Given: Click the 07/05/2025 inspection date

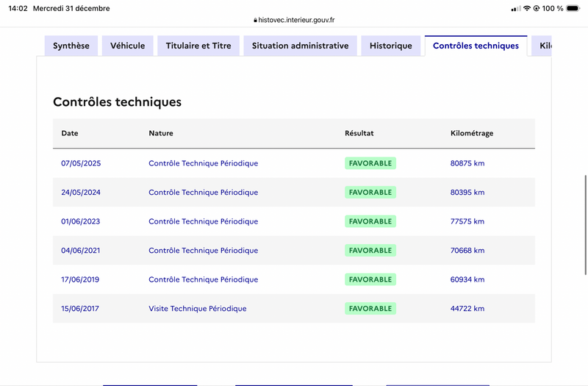Looking at the screenshot, I should 81,163.
